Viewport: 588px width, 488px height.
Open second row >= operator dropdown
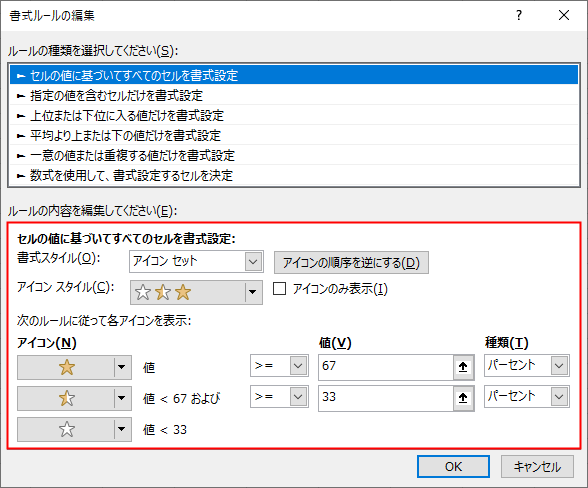click(x=279, y=396)
